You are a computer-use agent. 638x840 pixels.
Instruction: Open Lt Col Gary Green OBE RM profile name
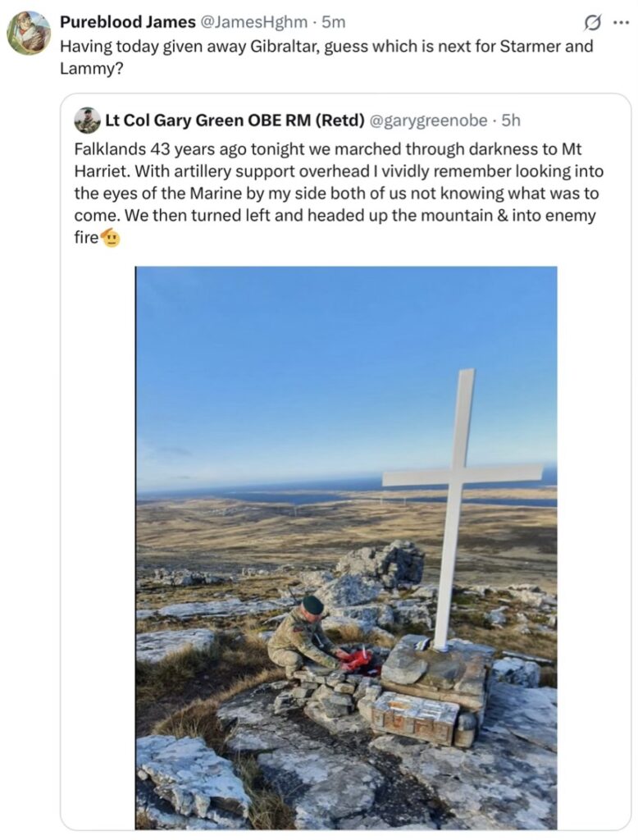pyautogui.click(x=235, y=120)
